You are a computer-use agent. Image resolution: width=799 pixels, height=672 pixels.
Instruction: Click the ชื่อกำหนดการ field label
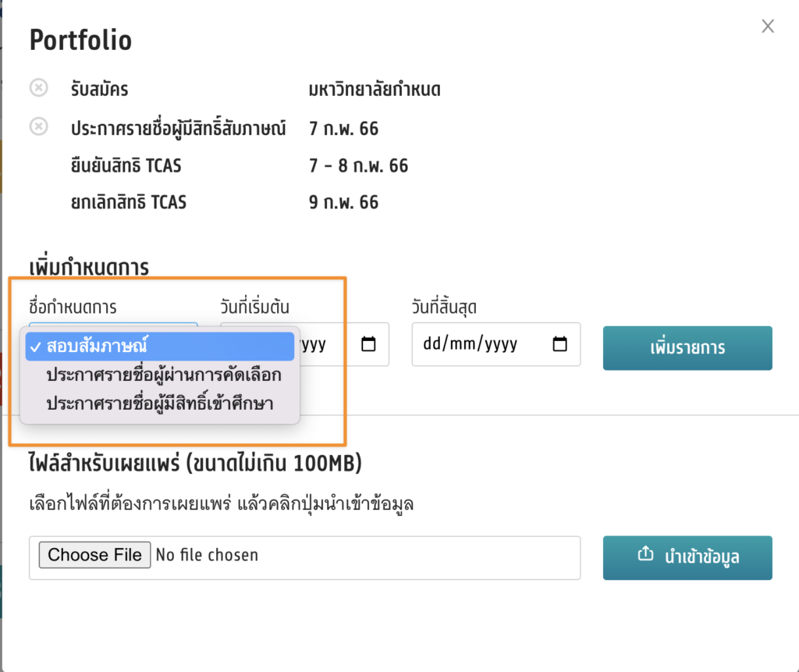click(73, 307)
